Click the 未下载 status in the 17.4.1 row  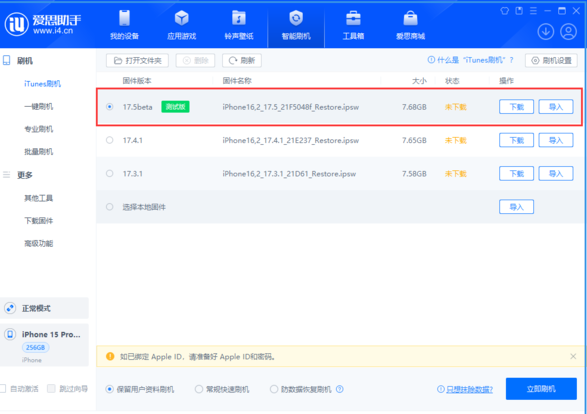tap(456, 140)
